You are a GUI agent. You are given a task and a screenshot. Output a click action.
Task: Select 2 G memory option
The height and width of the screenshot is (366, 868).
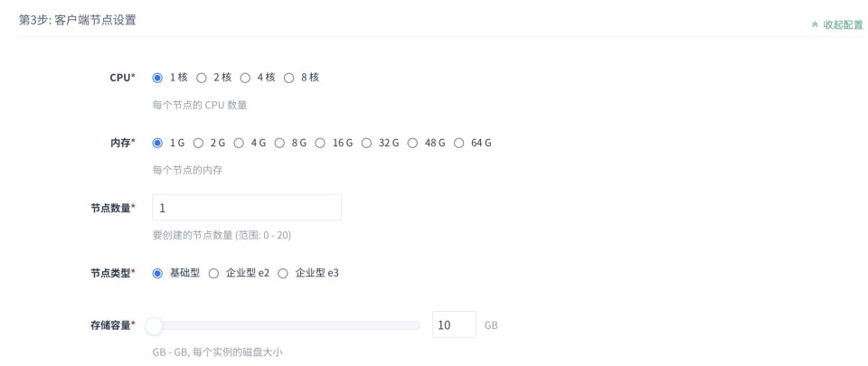point(198,143)
